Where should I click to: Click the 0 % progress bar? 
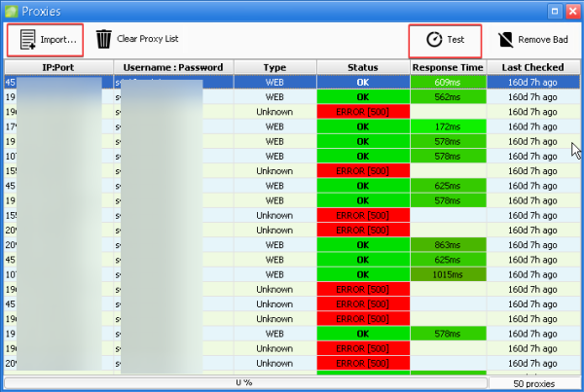245,382
